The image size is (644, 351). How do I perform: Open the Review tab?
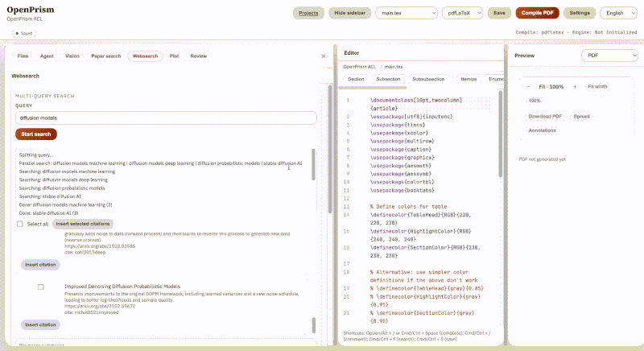point(198,56)
